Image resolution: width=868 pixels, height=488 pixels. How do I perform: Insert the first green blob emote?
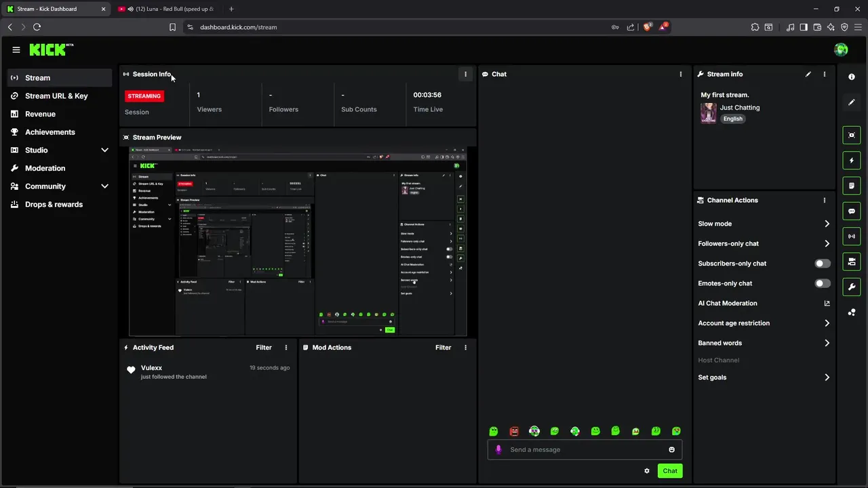(494, 431)
